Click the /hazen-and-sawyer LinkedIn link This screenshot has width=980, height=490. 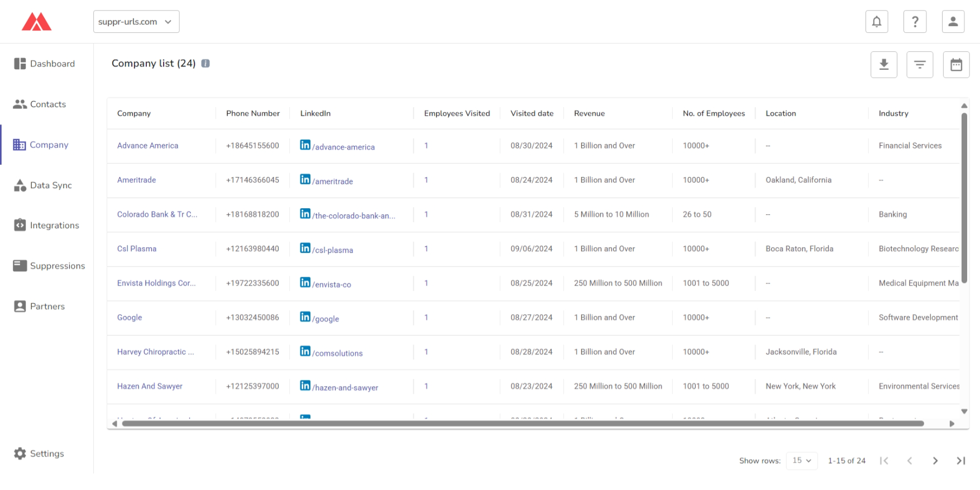pos(345,387)
